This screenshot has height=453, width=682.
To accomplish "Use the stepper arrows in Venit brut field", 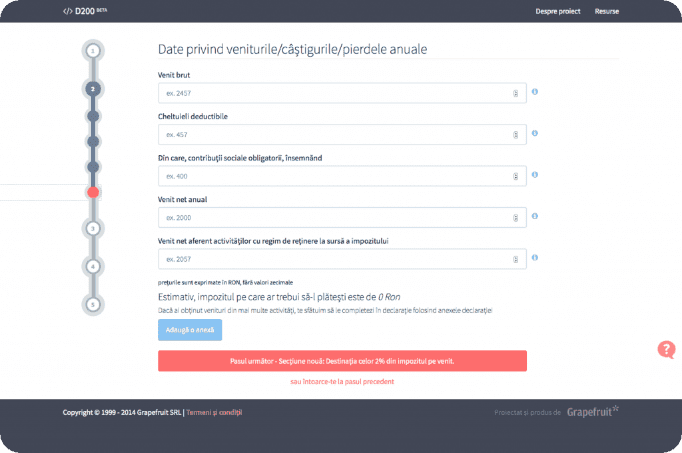I will (515, 93).
